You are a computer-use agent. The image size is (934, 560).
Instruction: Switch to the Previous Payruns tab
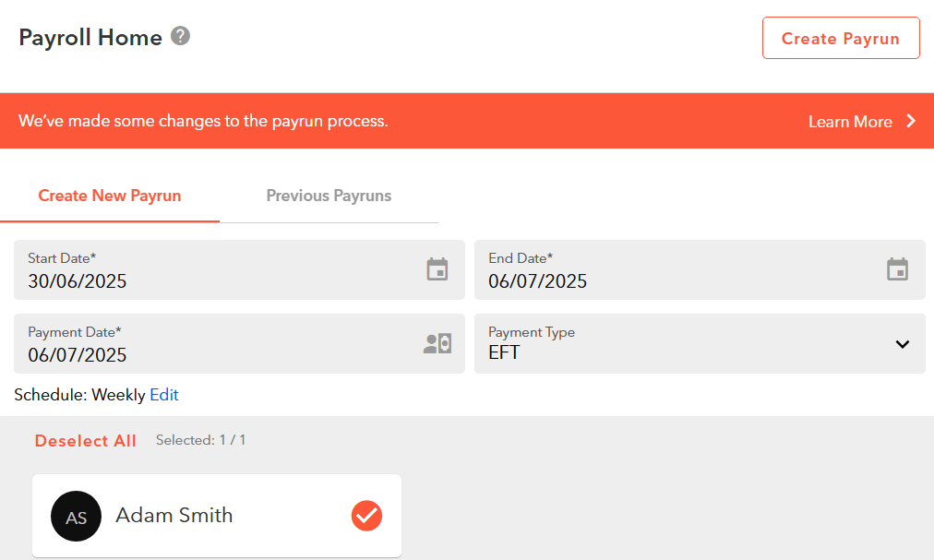(329, 196)
